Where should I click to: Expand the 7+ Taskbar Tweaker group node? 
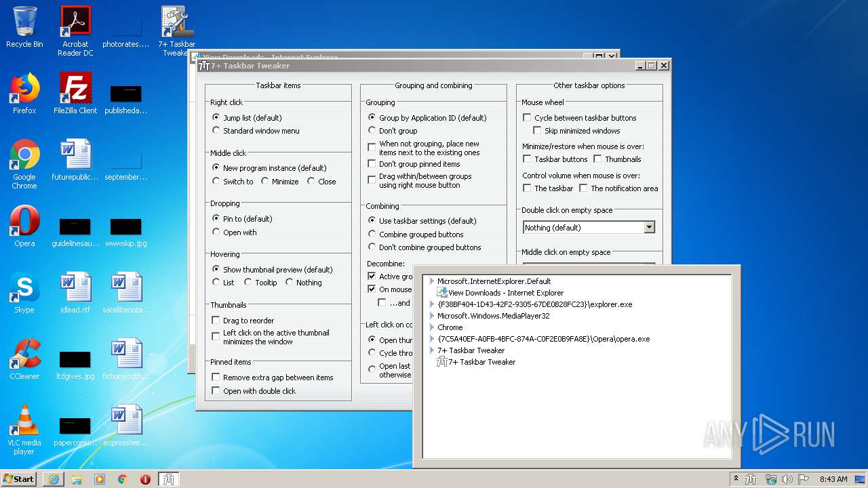coord(431,350)
